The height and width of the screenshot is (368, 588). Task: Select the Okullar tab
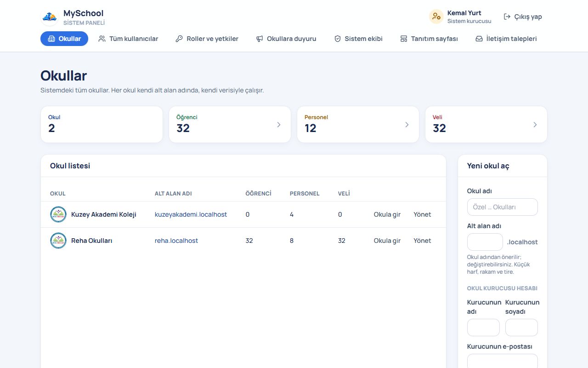coord(64,39)
